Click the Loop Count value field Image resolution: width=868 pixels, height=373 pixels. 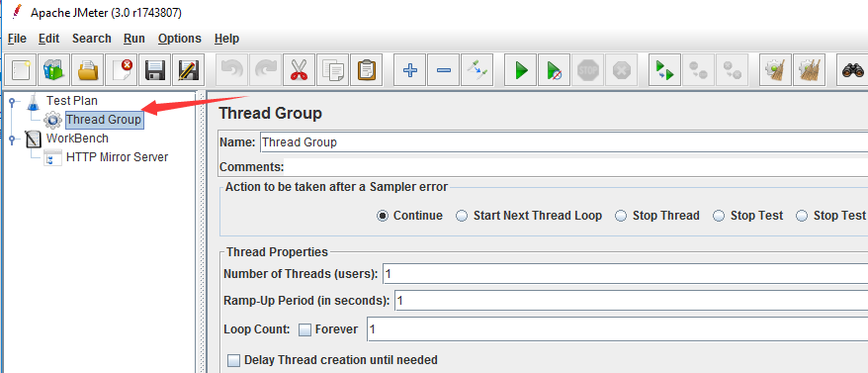coord(617,329)
